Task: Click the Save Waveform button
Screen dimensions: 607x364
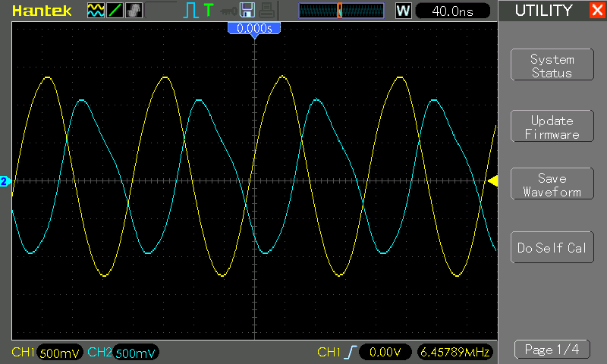Action: click(552, 184)
